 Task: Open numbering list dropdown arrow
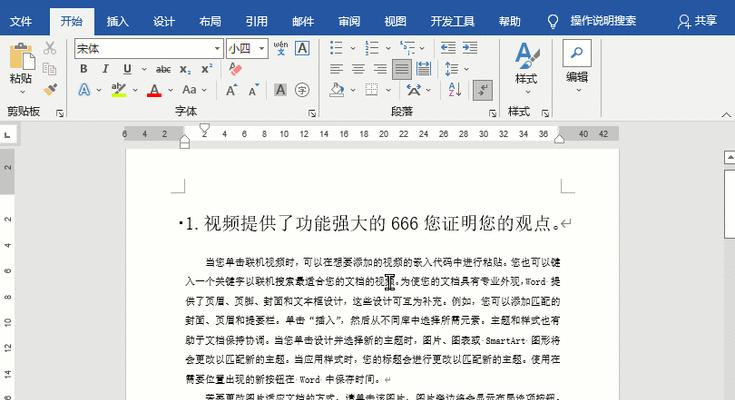pyautogui.click(x=388, y=48)
